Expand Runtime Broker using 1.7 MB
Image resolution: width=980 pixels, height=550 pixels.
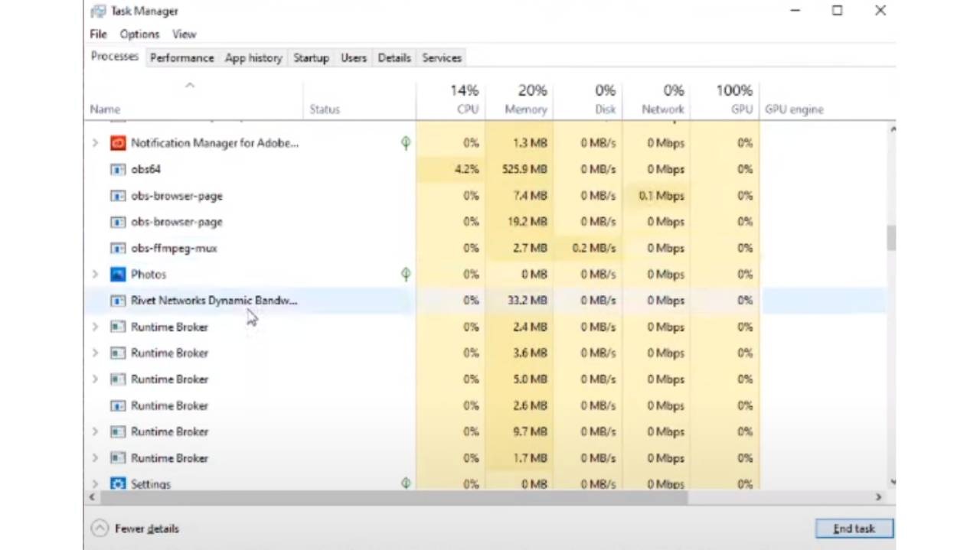click(95, 457)
